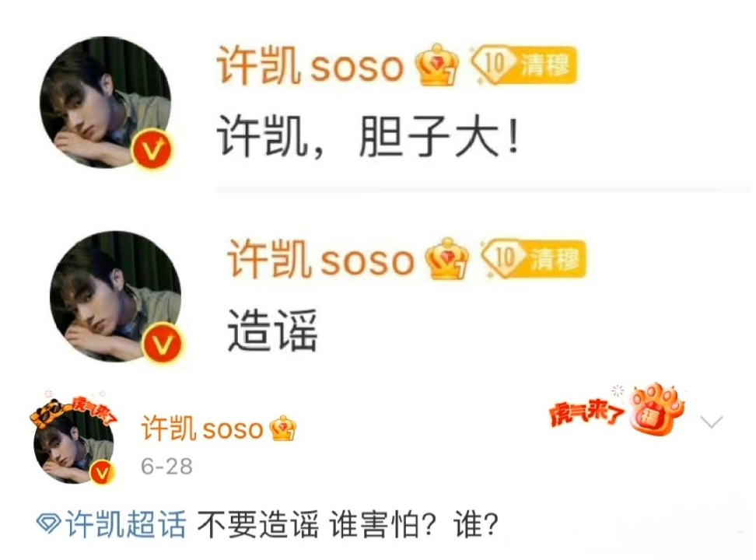Click the diamond icon before 许凯超话
This screenshot has width=756, height=560.
pos(49,524)
